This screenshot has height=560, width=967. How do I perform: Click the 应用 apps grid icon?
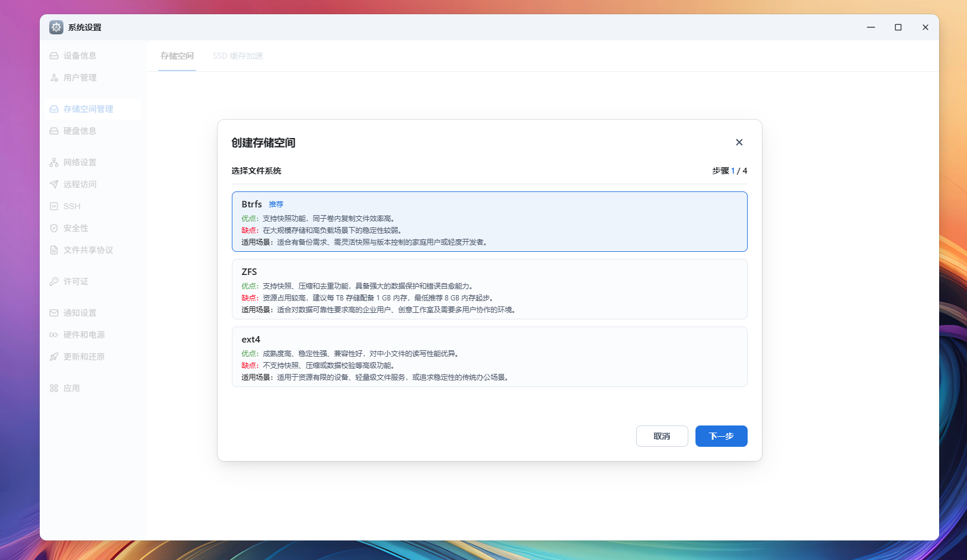(55, 388)
